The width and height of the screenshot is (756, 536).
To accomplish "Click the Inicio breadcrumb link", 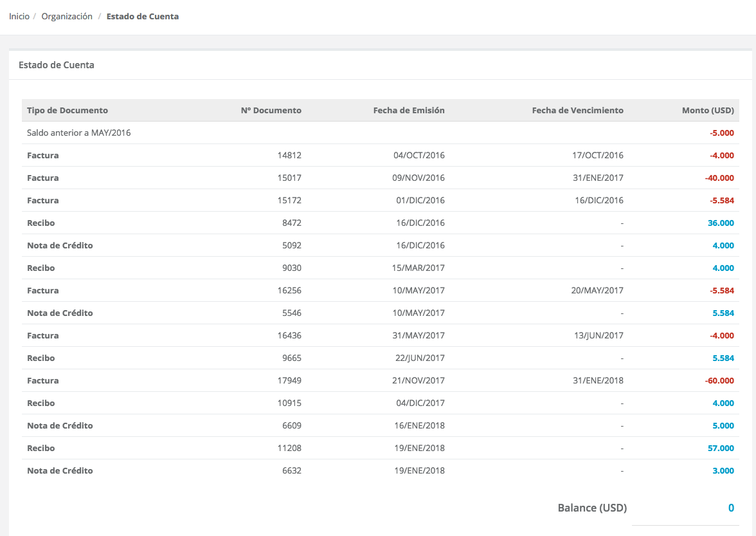I will [19, 16].
